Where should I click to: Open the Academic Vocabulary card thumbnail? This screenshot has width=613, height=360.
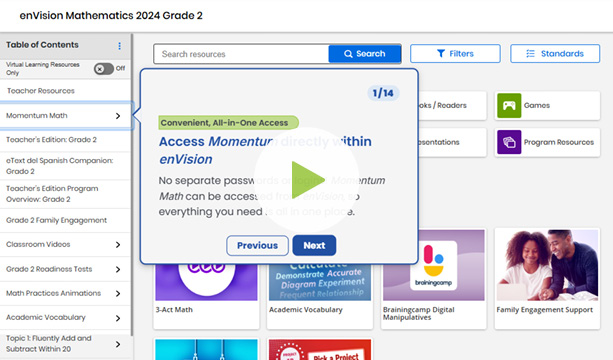pyautogui.click(x=320, y=282)
